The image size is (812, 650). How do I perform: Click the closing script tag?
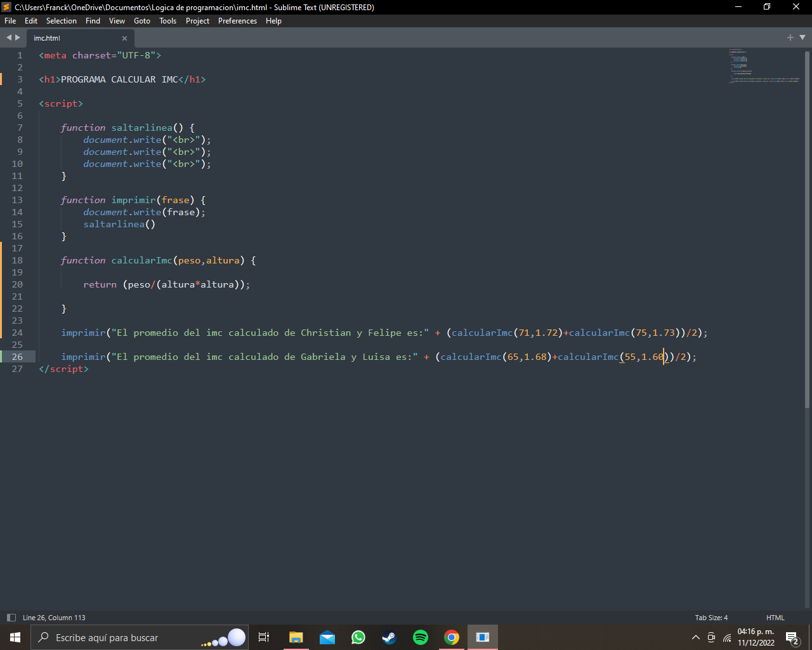63,369
